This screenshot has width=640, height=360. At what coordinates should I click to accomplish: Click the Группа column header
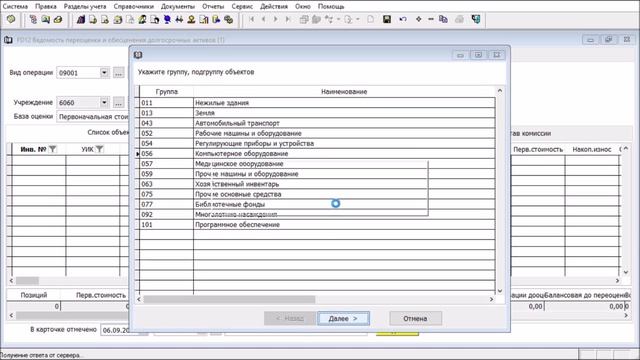(x=167, y=92)
